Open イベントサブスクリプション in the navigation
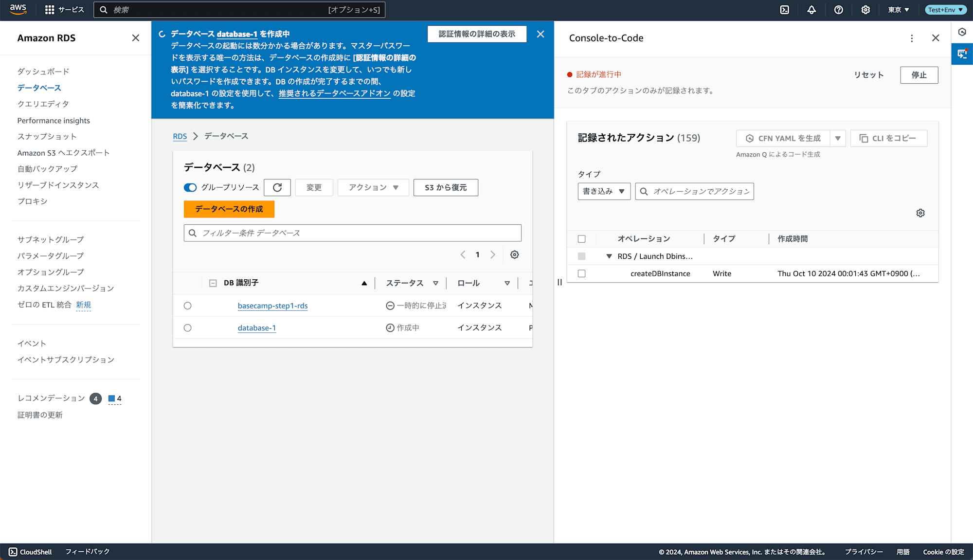Screen dimensions: 973x560 [66, 360]
